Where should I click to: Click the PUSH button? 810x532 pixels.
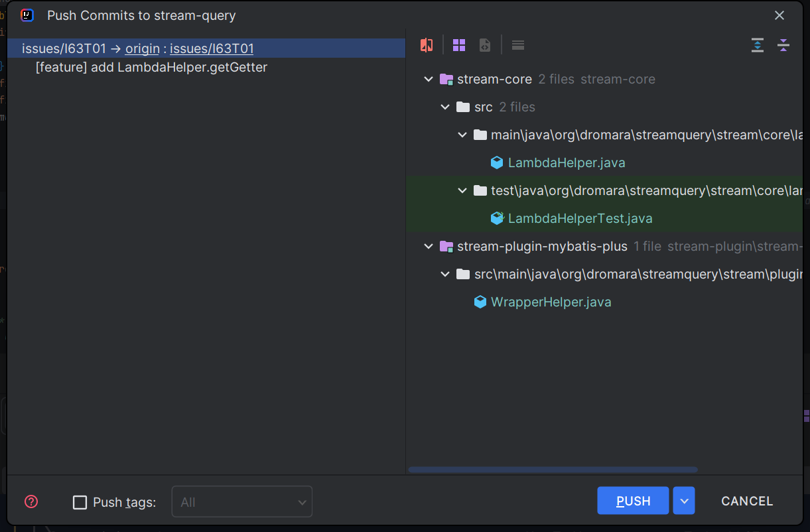633,501
